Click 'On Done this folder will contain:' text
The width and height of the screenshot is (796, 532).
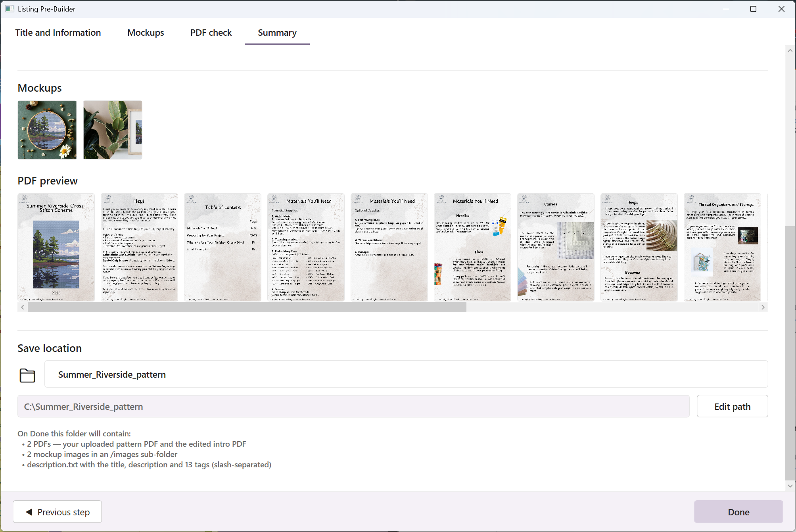coord(74,434)
